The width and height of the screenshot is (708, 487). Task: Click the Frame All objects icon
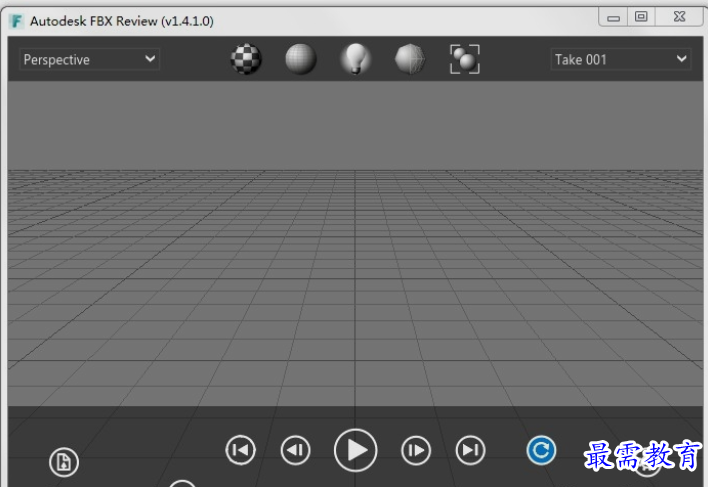(x=464, y=60)
